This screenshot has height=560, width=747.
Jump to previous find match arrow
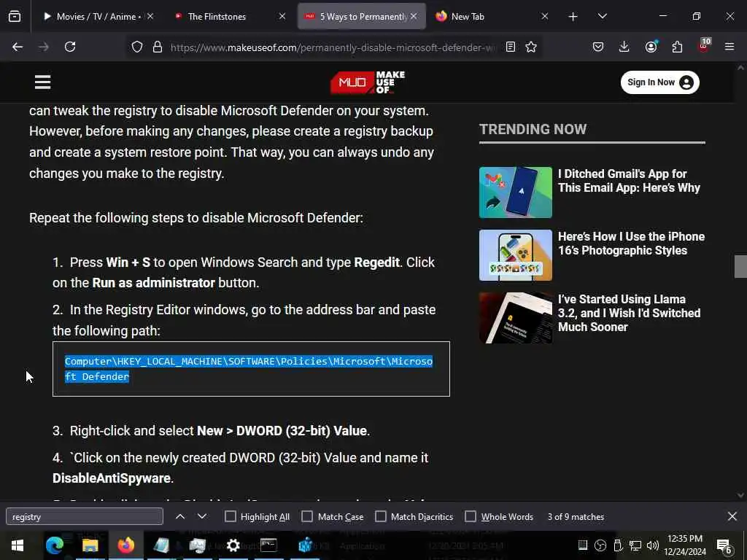[180, 516]
